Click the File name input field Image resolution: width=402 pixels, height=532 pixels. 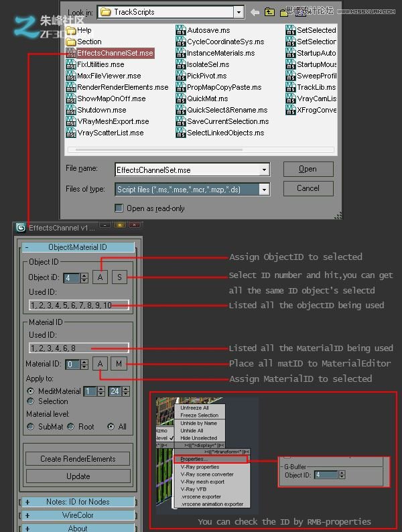188,170
